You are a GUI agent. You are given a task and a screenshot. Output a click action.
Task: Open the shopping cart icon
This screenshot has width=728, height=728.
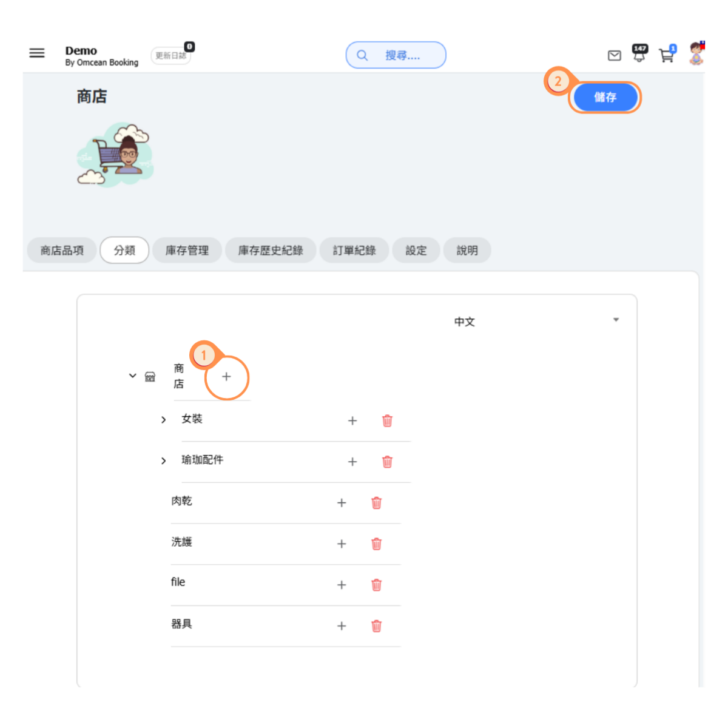(x=667, y=54)
